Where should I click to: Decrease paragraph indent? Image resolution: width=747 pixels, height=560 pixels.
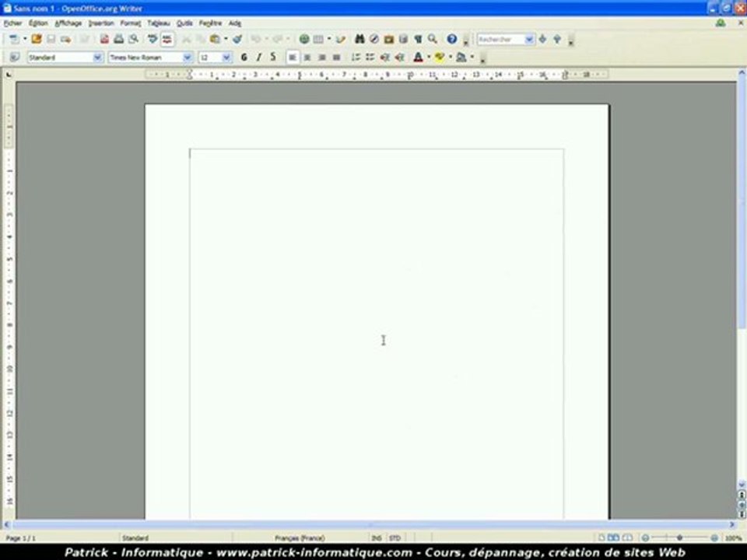(385, 58)
